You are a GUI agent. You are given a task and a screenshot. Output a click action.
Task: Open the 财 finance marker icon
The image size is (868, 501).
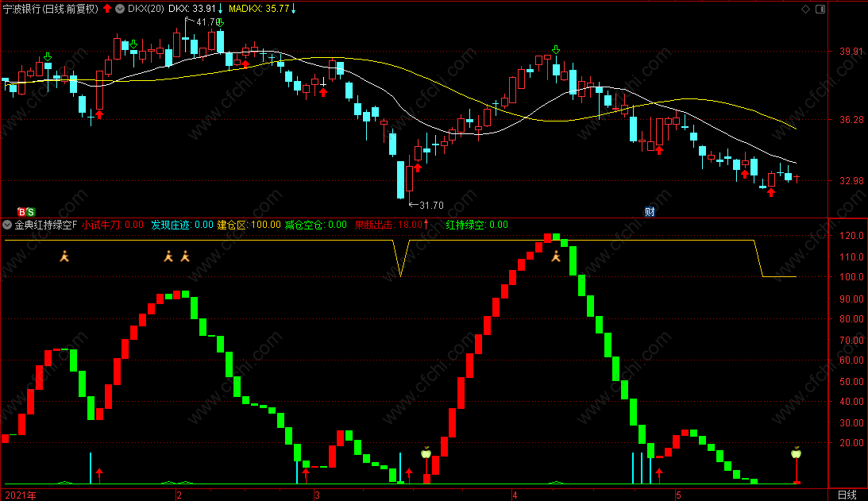pyautogui.click(x=650, y=211)
